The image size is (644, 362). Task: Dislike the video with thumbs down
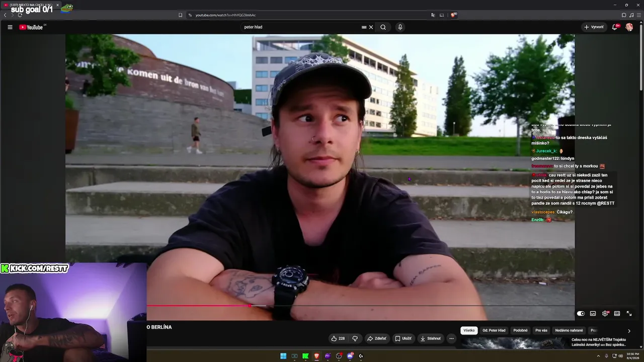(x=355, y=338)
